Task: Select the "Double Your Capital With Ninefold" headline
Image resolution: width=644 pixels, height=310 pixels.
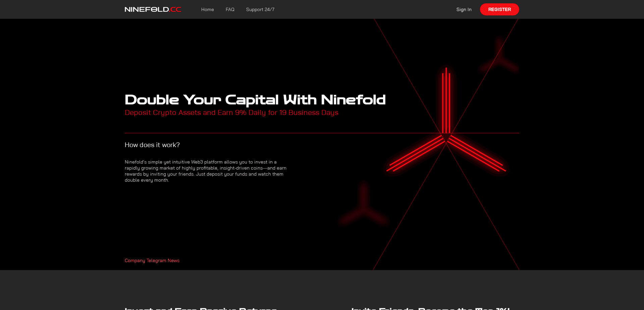Action: [255, 100]
